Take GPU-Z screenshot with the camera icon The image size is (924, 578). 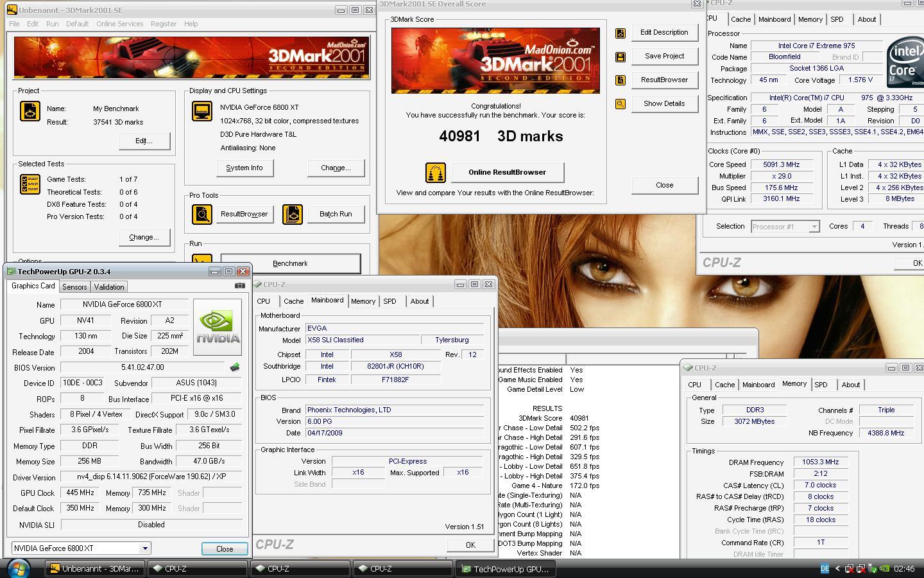[239, 286]
